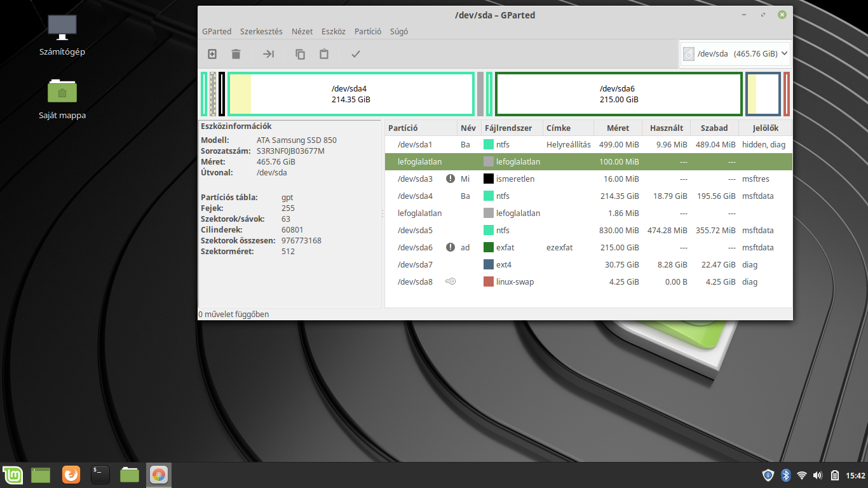Screen dimensions: 868x488
Task: Select the 1.86 MiB lefoglalatlan row
Action: 589,213
